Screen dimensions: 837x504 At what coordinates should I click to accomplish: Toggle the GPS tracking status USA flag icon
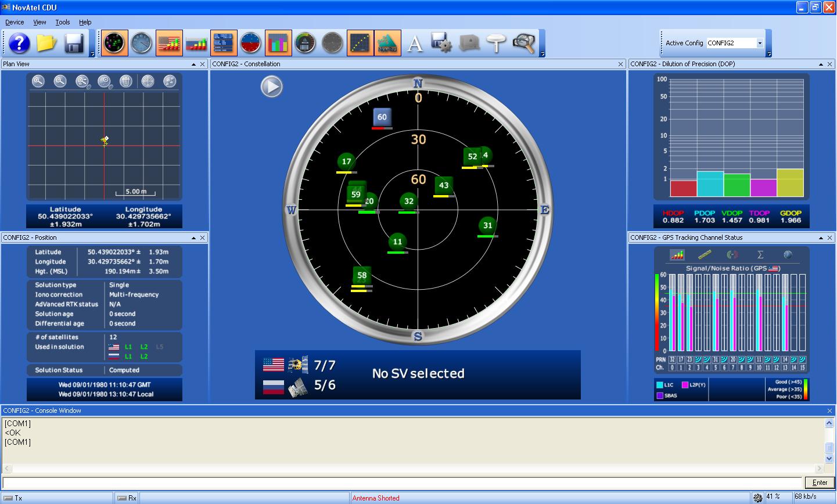169,43
